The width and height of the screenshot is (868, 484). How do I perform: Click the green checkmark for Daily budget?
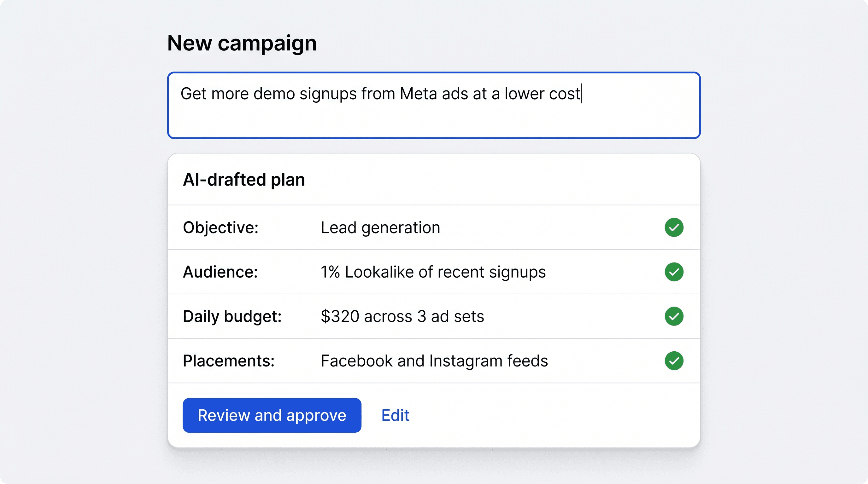tap(674, 316)
